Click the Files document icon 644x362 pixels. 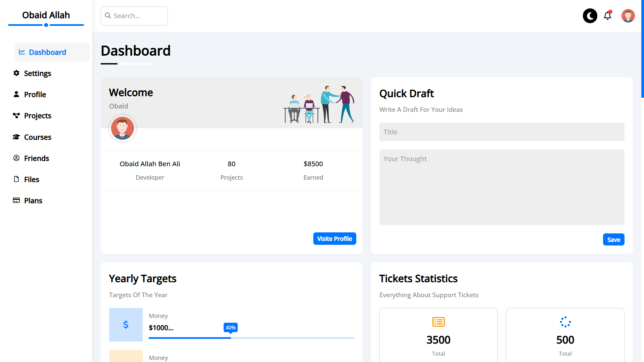click(x=16, y=179)
